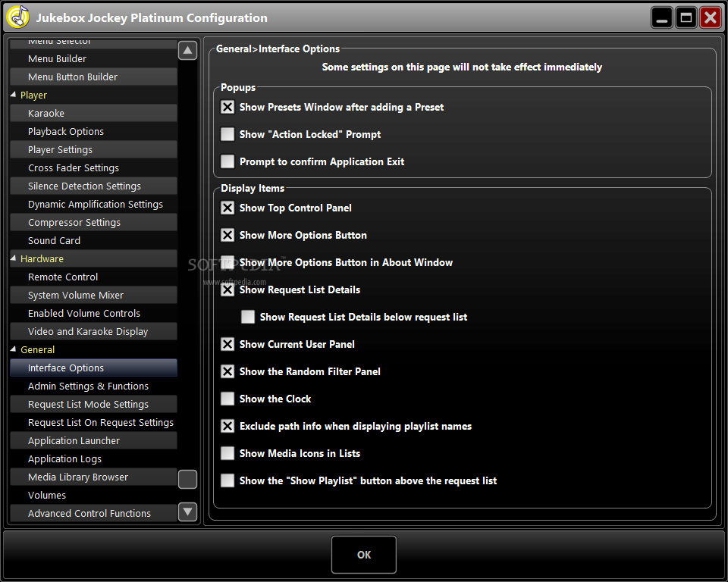
Task: Collapse the General tree section
Action: (x=14, y=349)
